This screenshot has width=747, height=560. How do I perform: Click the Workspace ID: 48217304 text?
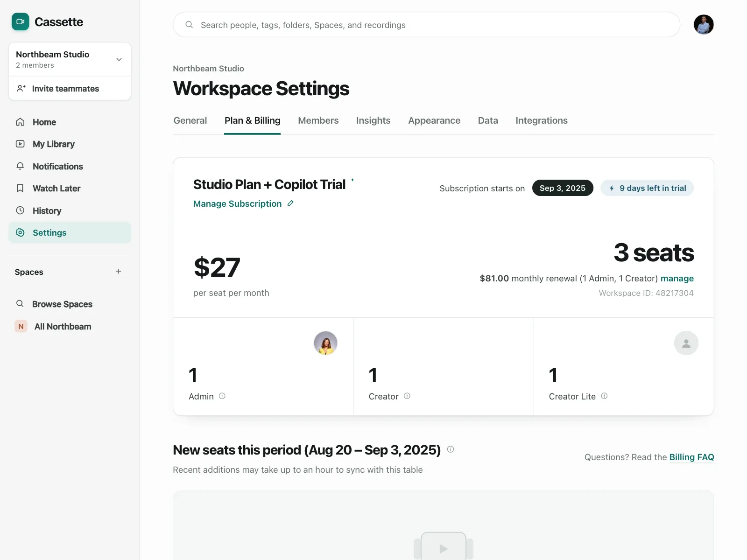[646, 293]
